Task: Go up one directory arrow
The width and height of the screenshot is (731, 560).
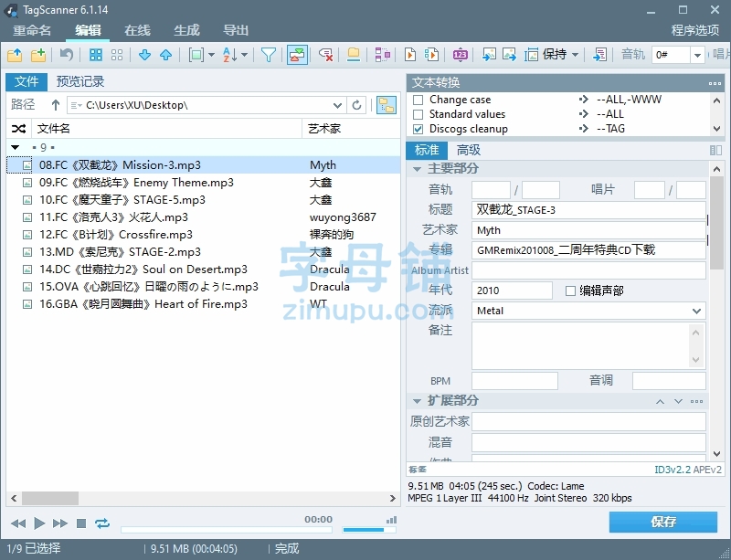Action: tap(56, 105)
